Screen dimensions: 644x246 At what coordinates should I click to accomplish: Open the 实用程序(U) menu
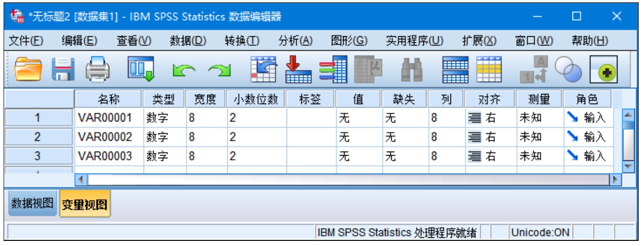point(415,41)
